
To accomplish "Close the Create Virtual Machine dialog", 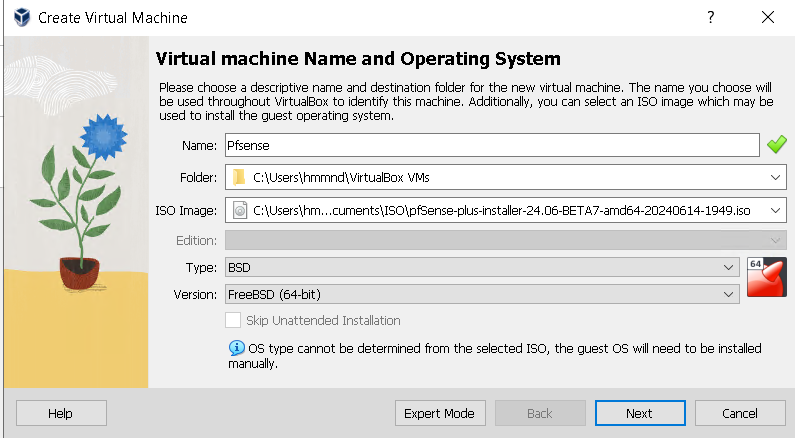I will click(x=768, y=17).
